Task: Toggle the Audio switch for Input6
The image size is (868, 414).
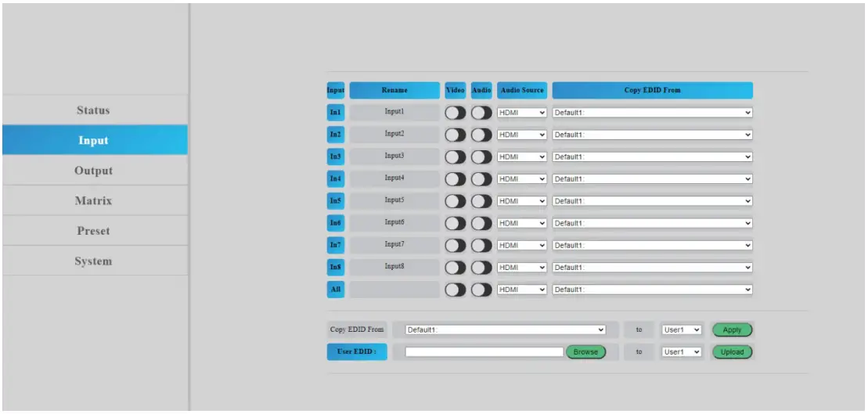Action: 481,223
